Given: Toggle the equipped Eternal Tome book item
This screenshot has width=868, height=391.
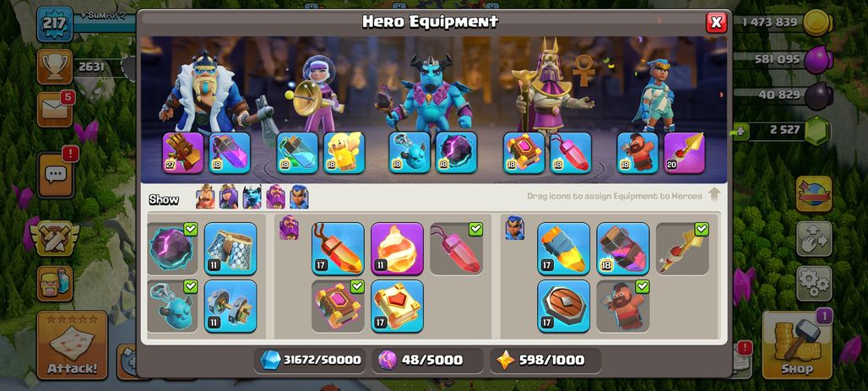Looking at the screenshot, I should click(338, 307).
